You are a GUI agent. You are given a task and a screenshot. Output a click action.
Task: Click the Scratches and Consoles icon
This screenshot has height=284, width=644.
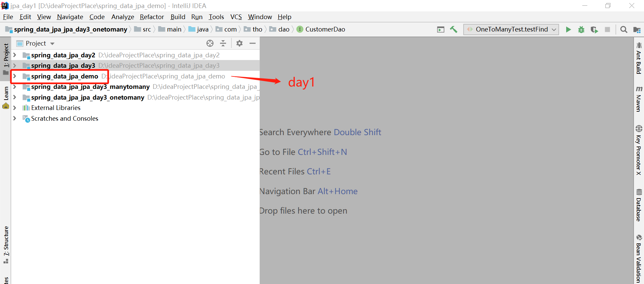(x=26, y=118)
